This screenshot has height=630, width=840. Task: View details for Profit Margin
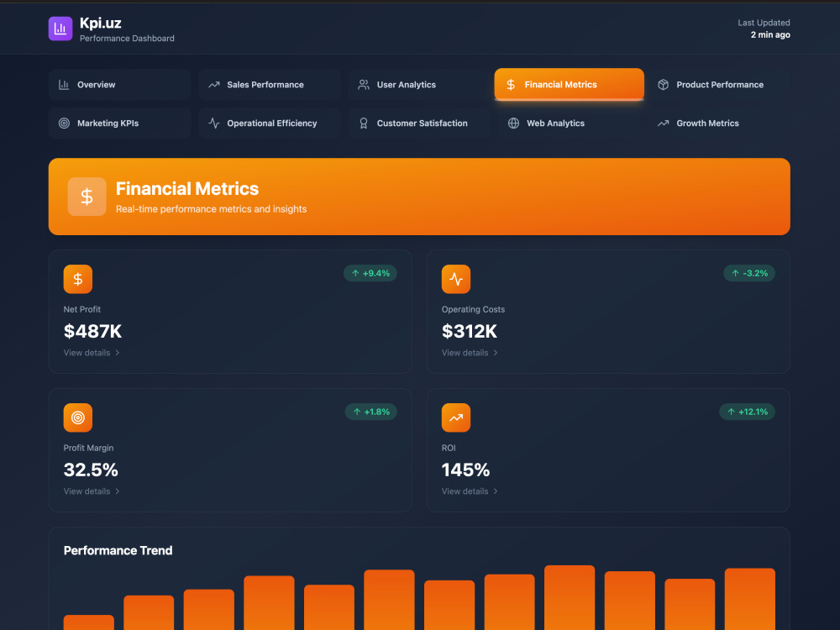92,491
